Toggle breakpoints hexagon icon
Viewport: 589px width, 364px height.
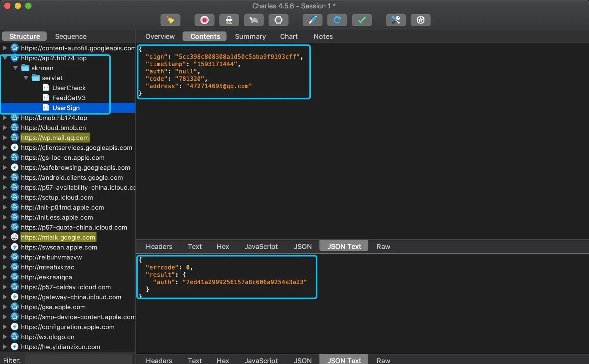pos(278,20)
